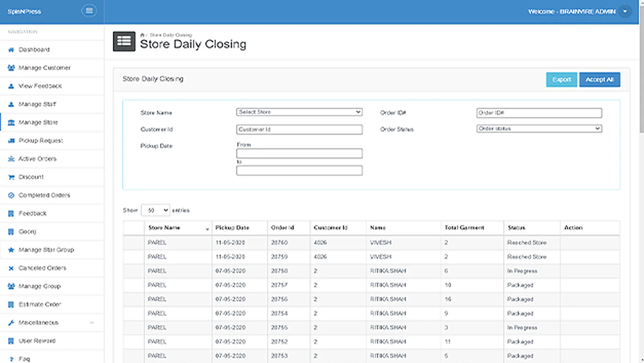Click the Export button
Image resolution: width=644 pixels, height=363 pixels.
point(561,79)
